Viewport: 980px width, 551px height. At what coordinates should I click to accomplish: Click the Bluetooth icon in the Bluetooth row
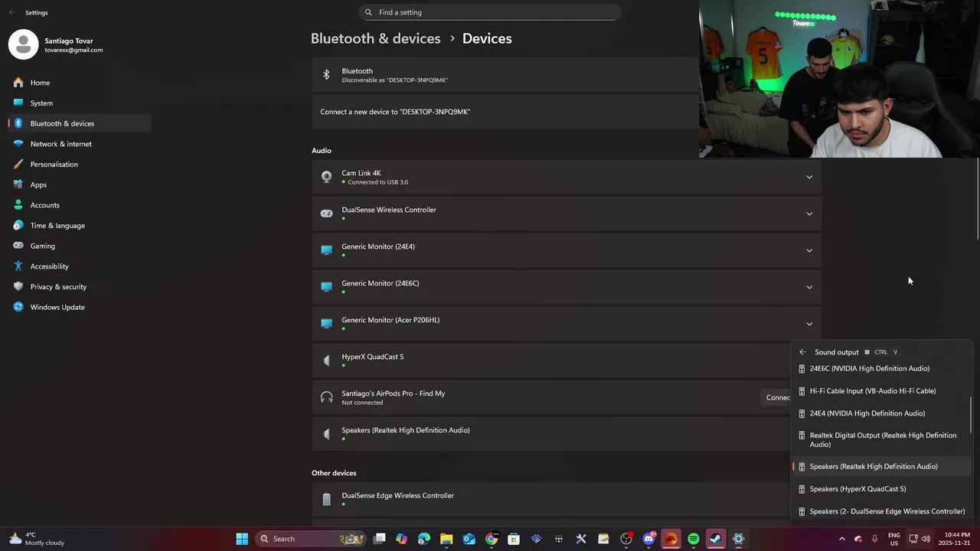(326, 75)
